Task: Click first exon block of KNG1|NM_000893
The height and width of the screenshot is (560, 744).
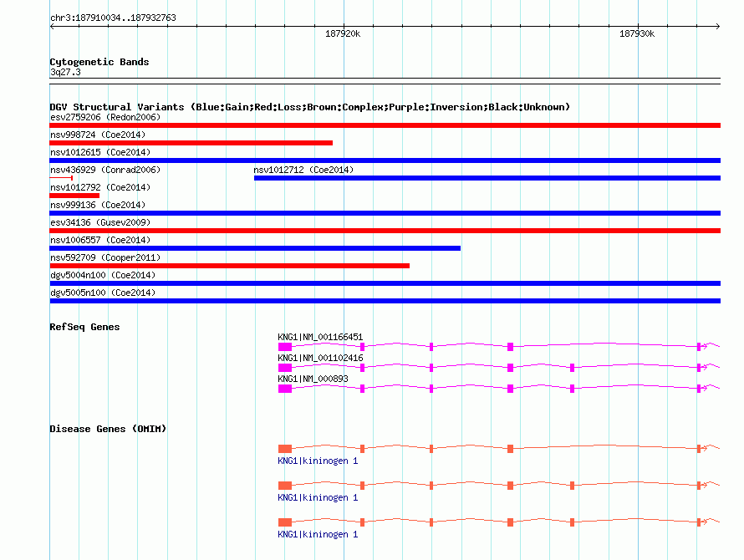Action: click(x=285, y=389)
